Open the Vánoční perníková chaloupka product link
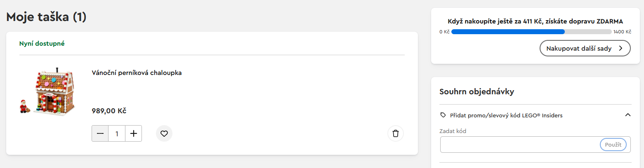This screenshot has width=644, height=168. [x=137, y=73]
